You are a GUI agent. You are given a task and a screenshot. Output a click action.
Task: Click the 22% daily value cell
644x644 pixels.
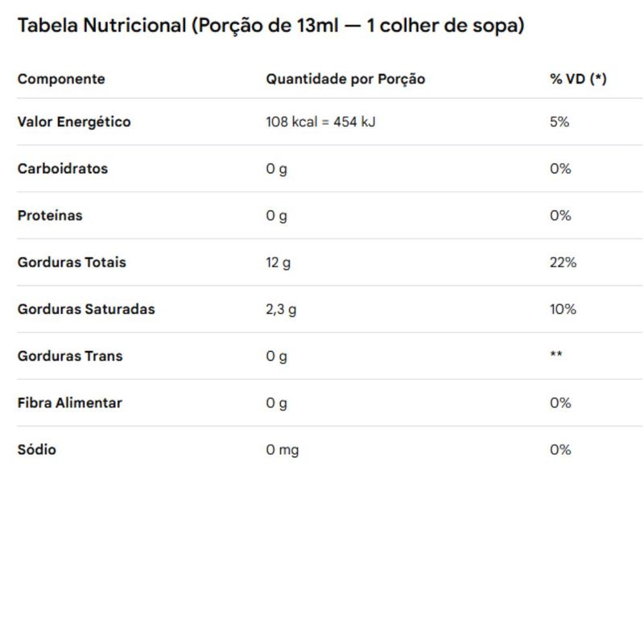coord(563,262)
